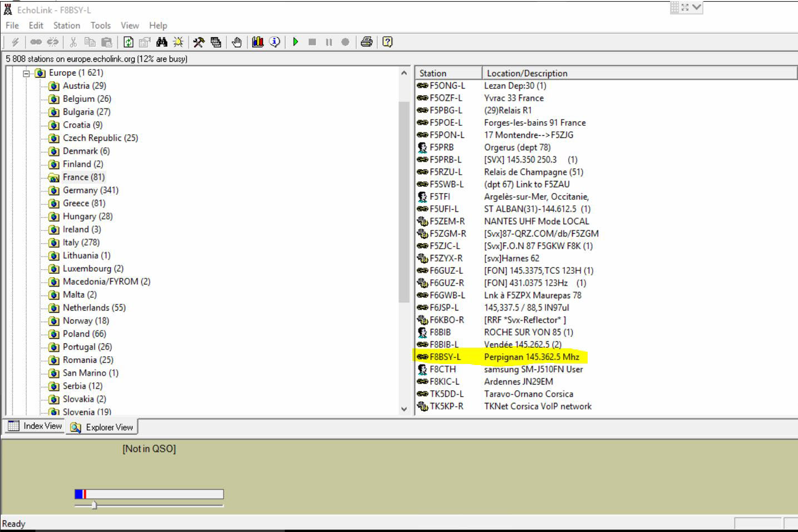The height and width of the screenshot is (532, 798).
Task: Click the audio level meter bar
Action: coord(149,494)
